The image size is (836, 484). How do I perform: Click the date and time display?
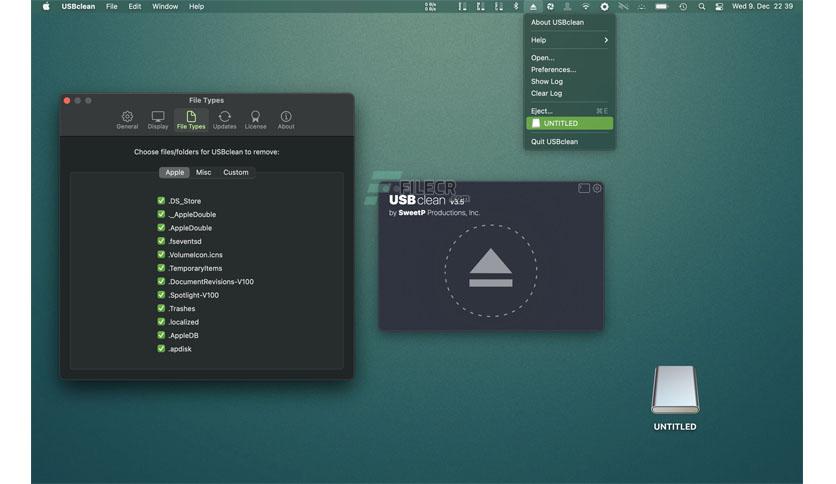coord(762,6)
